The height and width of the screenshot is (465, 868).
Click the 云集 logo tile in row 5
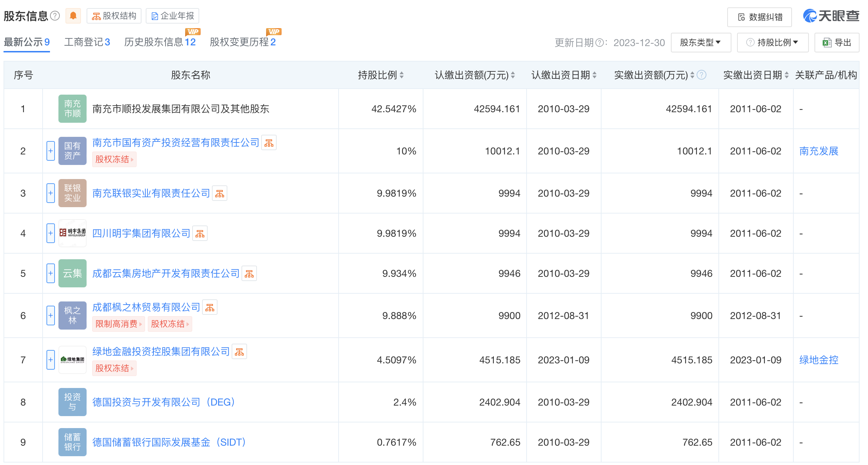[73, 273]
